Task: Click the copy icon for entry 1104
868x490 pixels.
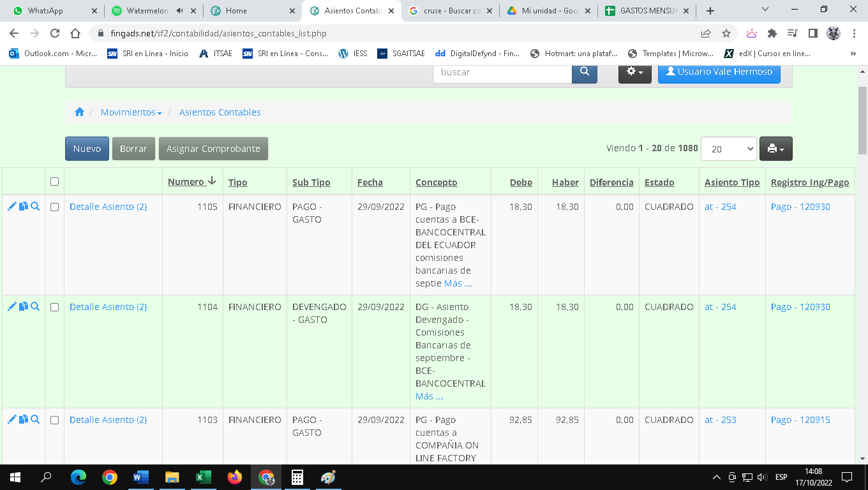Action: (x=24, y=307)
